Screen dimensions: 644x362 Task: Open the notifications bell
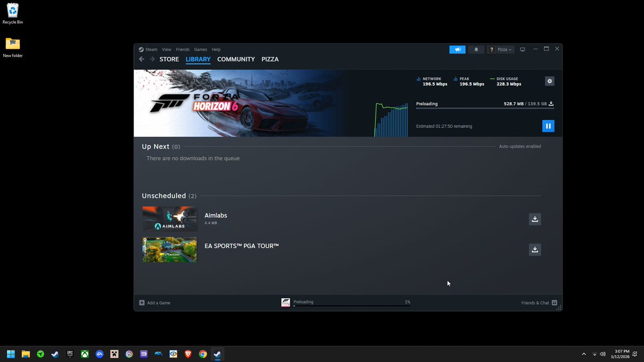476,49
